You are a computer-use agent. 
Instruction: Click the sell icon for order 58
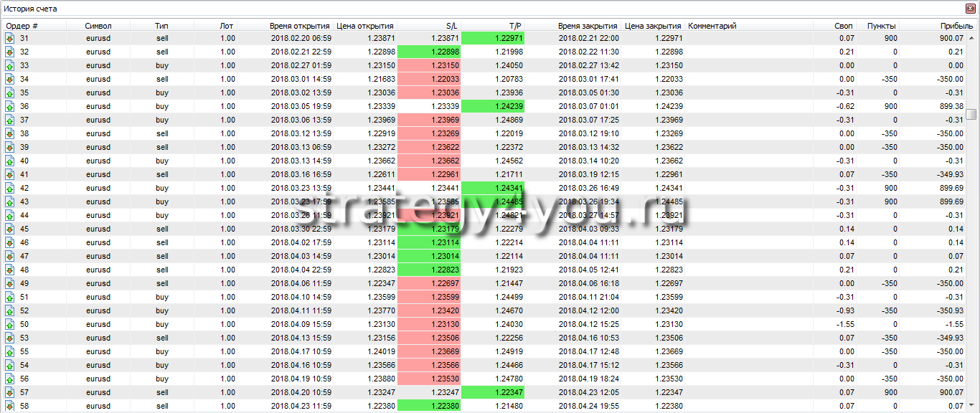click(x=9, y=406)
